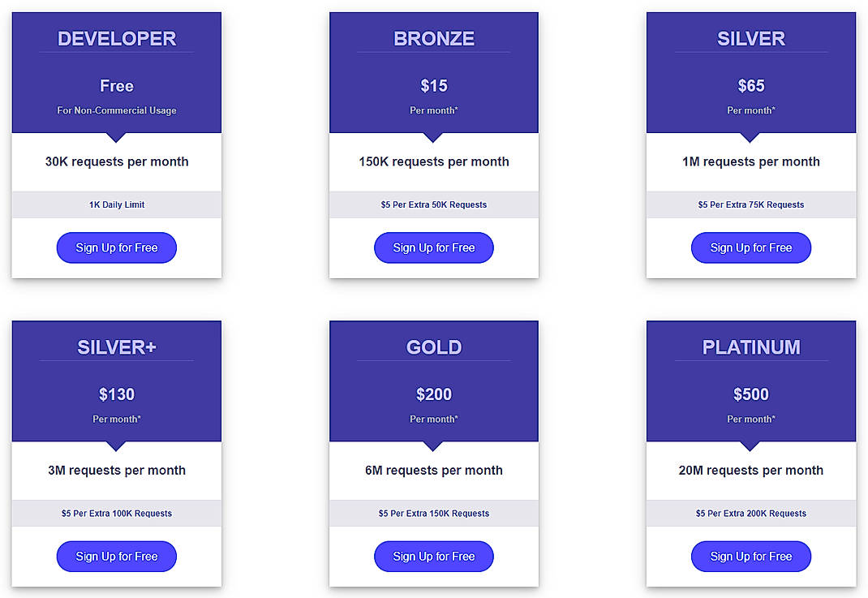This screenshot has height=598, width=868.
Task: Click 30K requests per month text
Action: (x=116, y=161)
